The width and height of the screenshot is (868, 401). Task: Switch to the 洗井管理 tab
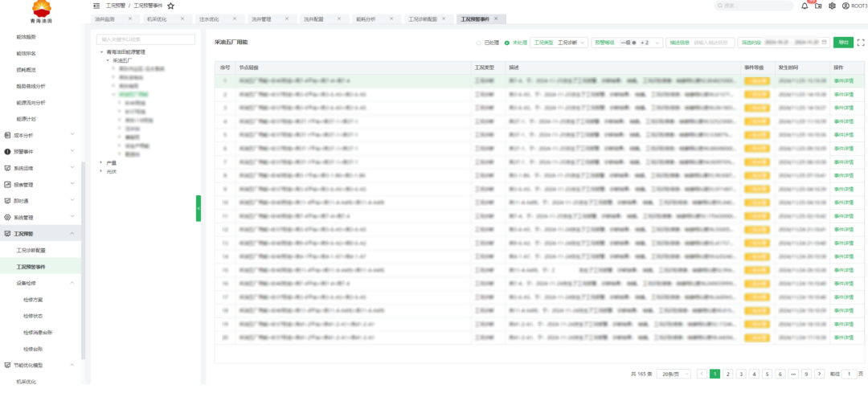coord(260,18)
